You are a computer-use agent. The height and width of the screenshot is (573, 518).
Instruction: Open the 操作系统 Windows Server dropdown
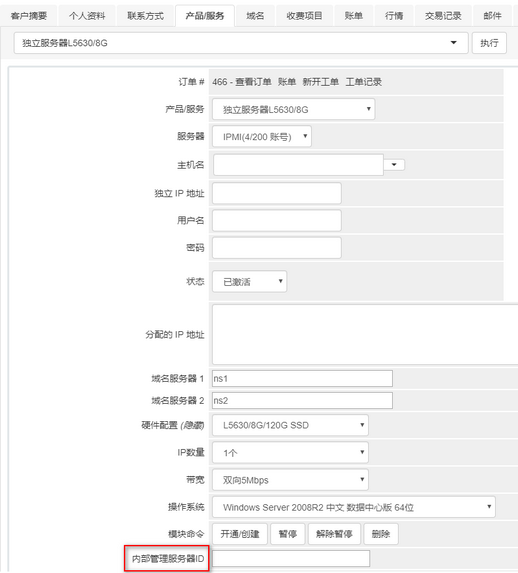[x=354, y=507]
